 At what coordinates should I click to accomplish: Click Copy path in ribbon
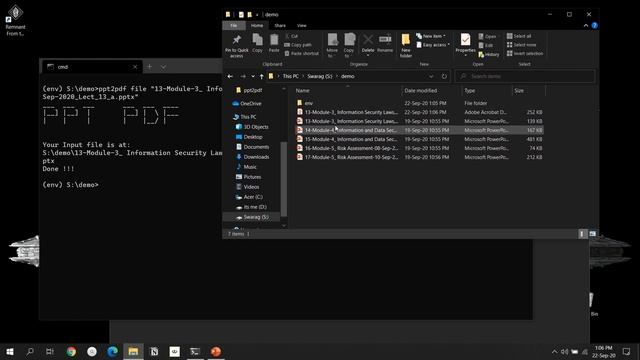[298, 45]
